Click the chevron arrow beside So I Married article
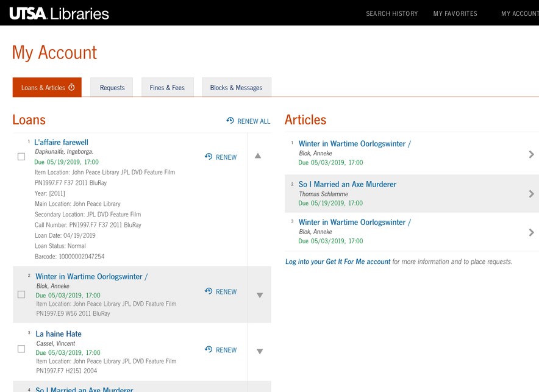Image resolution: width=539 pixels, height=392 pixels. (x=531, y=193)
